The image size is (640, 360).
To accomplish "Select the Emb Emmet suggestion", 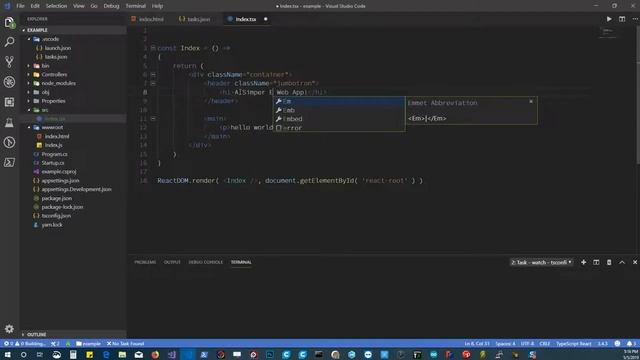I will pyautogui.click(x=339, y=110).
